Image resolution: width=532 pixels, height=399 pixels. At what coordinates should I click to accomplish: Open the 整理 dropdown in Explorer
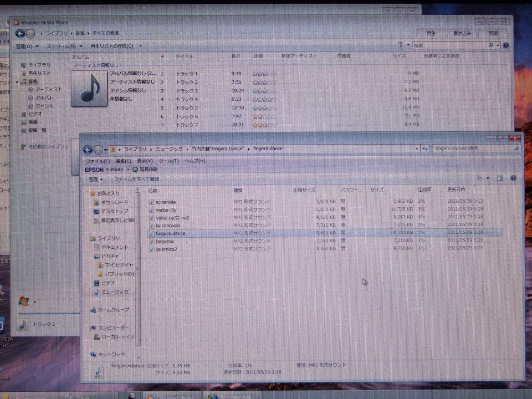[96, 180]
